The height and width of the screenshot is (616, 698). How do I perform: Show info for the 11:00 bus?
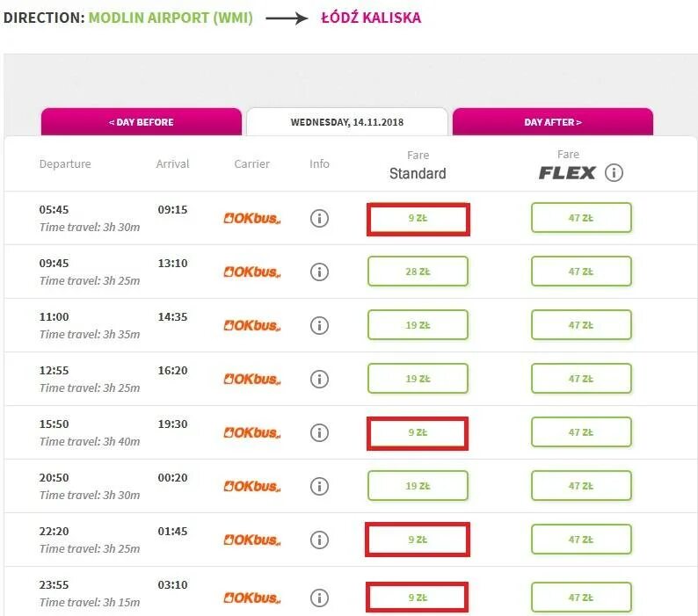[x=319, y=325]
